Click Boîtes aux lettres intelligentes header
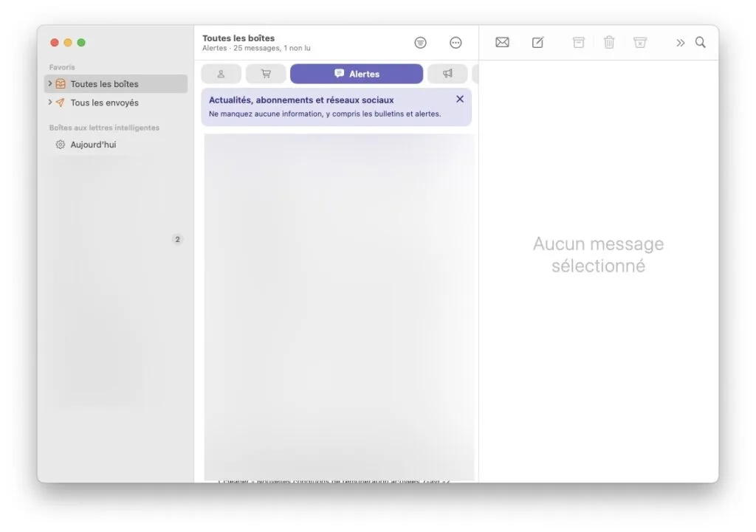This screenshot has height=532, width=756. click(104, 128)
